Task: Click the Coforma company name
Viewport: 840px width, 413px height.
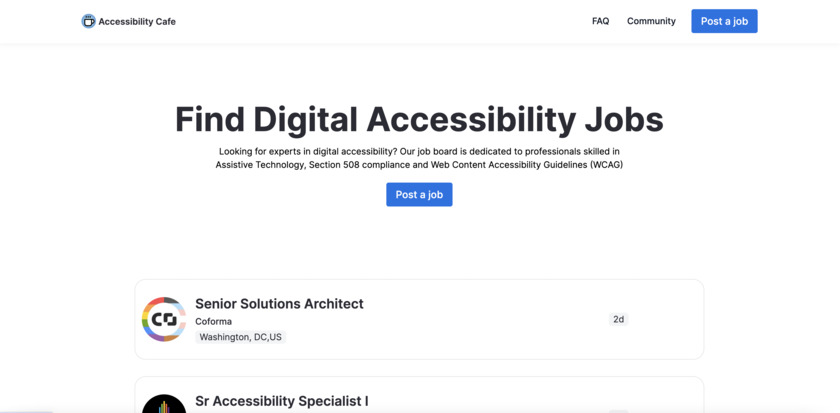Action: coord(213,321)
